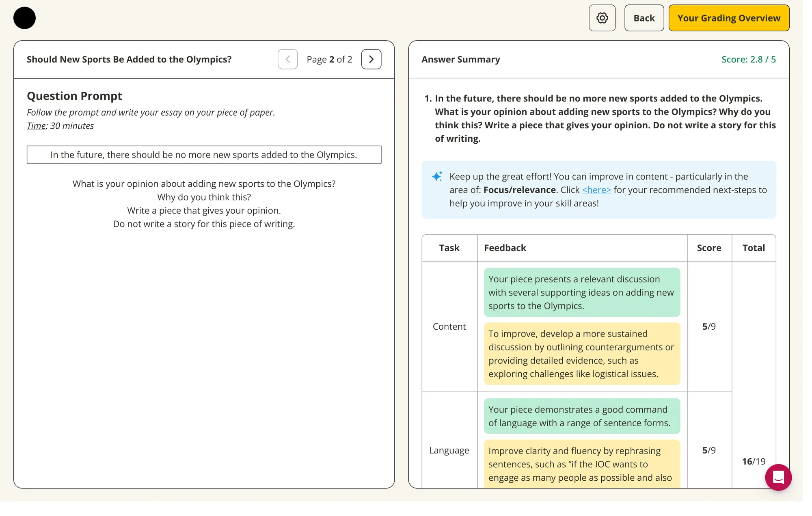Follow the <here> recommended next-steps link

coord(596,190)
